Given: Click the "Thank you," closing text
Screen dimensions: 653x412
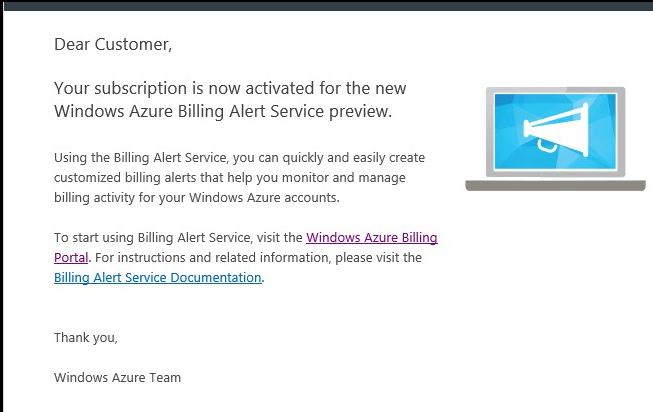Looking at the screenshot, I should 86,338.
